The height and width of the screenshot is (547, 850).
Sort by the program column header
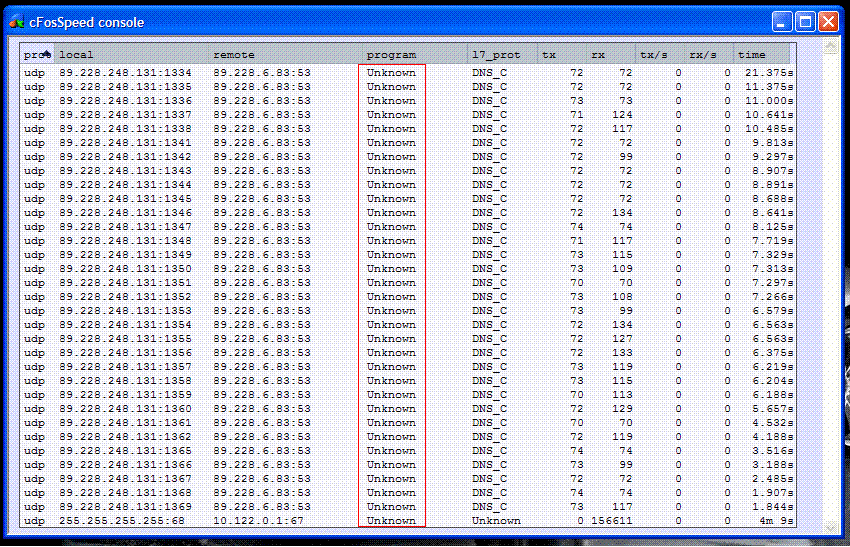(415, 54)
